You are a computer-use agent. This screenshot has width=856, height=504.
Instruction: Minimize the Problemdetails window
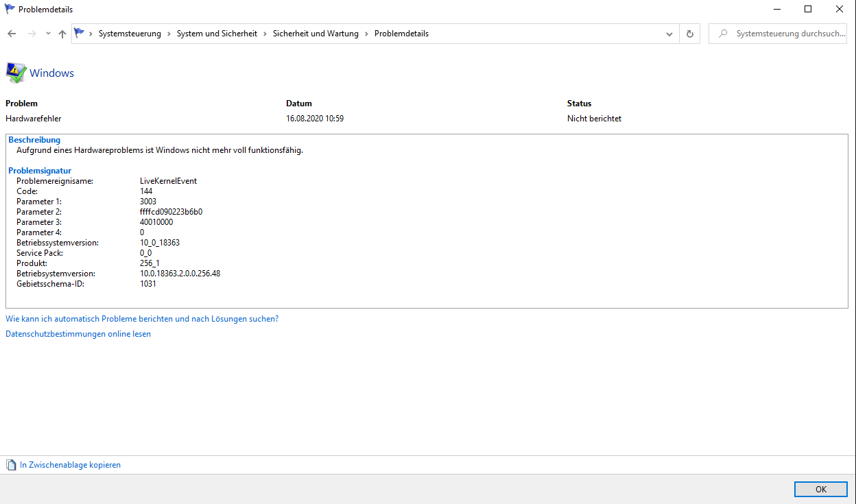776,10
